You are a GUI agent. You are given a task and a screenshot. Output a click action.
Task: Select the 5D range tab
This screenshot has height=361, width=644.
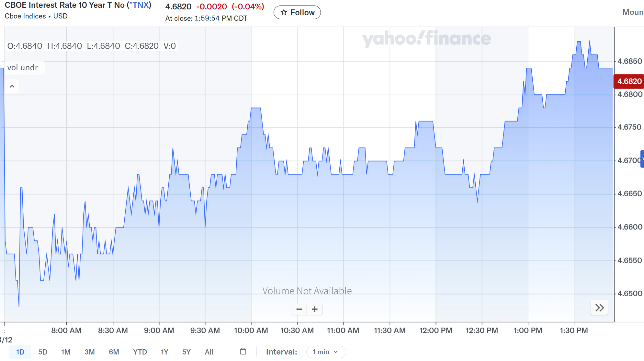click(43, 352)
